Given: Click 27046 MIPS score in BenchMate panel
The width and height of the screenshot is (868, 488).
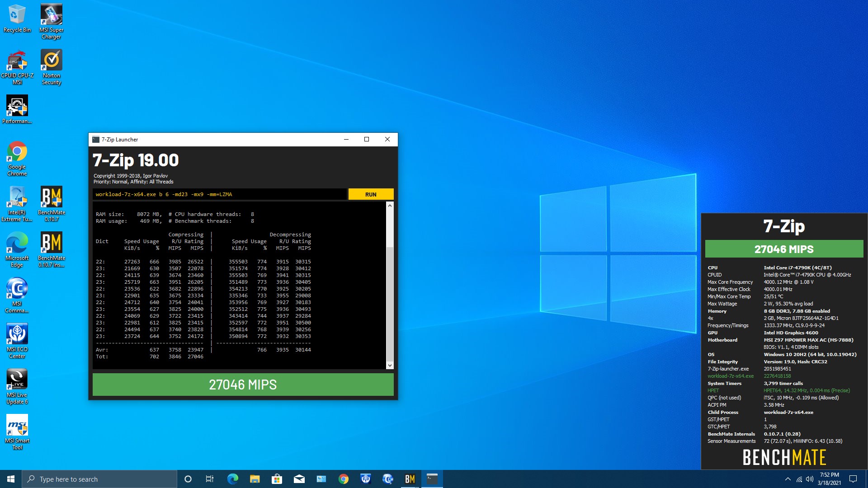Looking at the screenshot, I should [x=784, y=249].
